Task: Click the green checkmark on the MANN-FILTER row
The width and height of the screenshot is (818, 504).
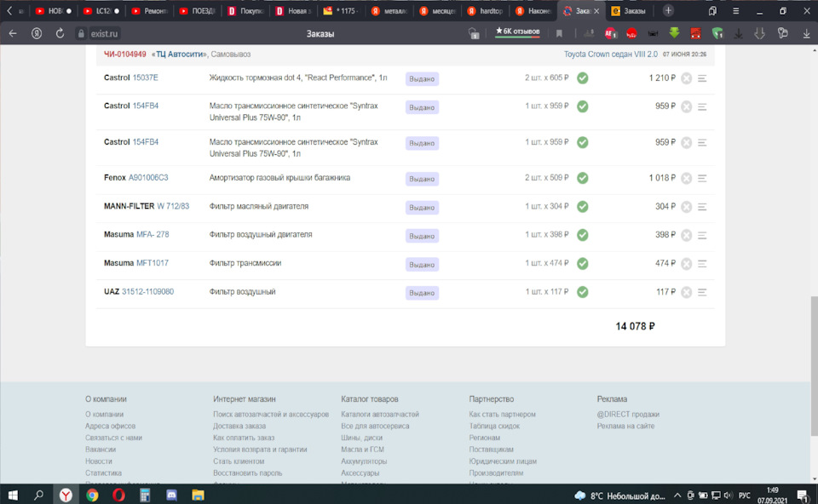Action: point(583,206)
